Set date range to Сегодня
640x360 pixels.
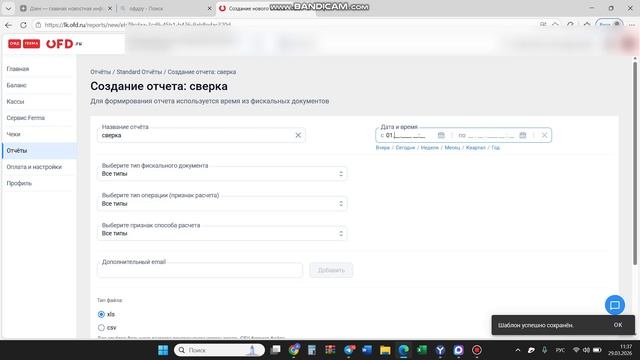[405, 148]
